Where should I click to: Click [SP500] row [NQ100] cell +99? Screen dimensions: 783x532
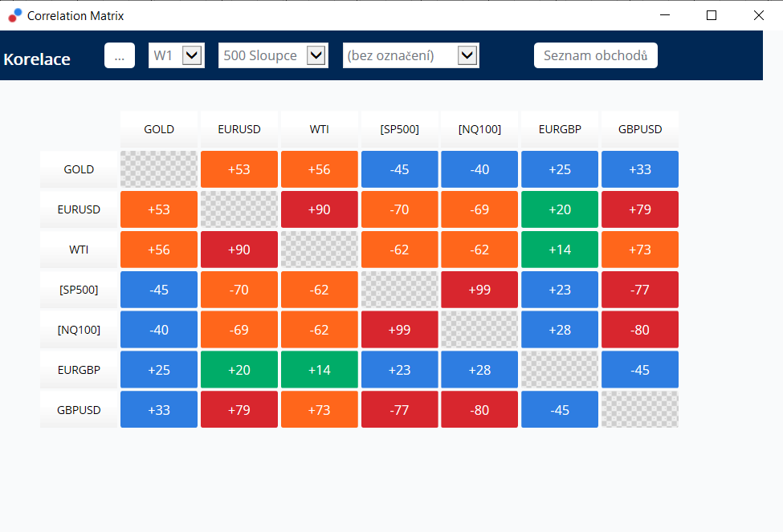point(479,290)
